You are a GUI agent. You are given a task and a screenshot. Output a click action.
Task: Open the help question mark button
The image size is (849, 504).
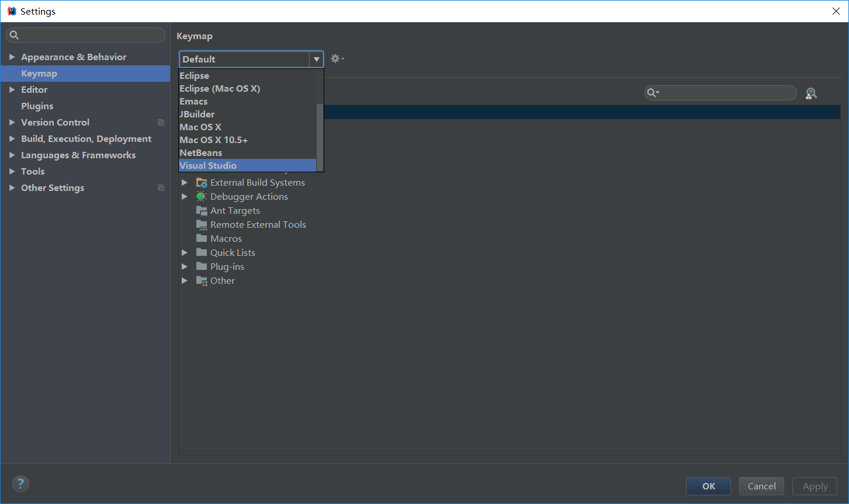(x=20, y=484)
